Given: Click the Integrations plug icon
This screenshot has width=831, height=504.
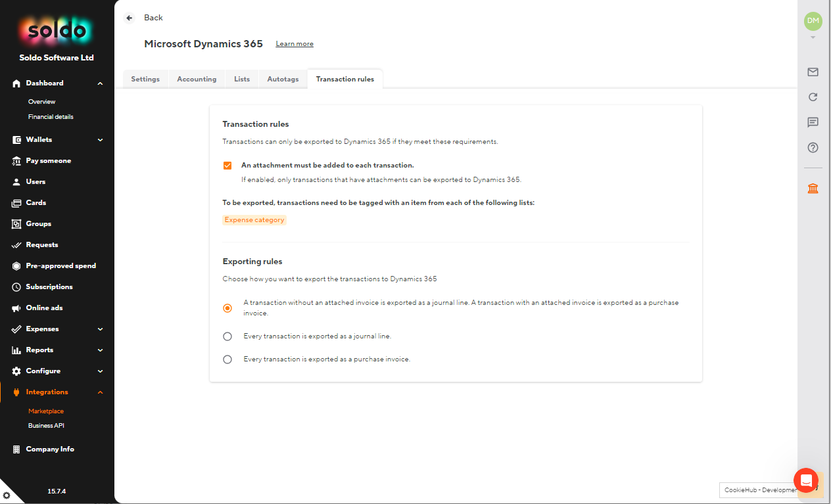Looking at the screenshot, I should [x=16, y=392].
